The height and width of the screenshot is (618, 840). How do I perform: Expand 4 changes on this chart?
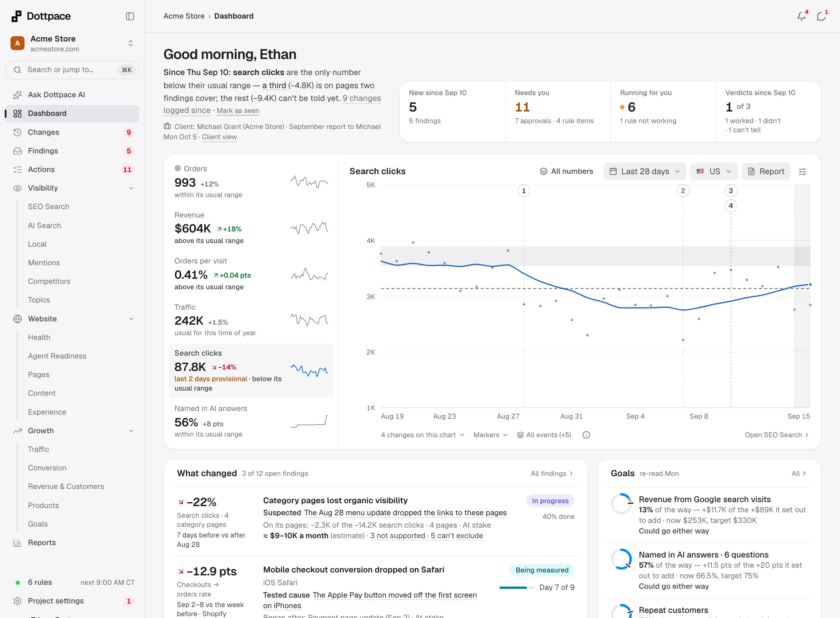tap(423, 435)
